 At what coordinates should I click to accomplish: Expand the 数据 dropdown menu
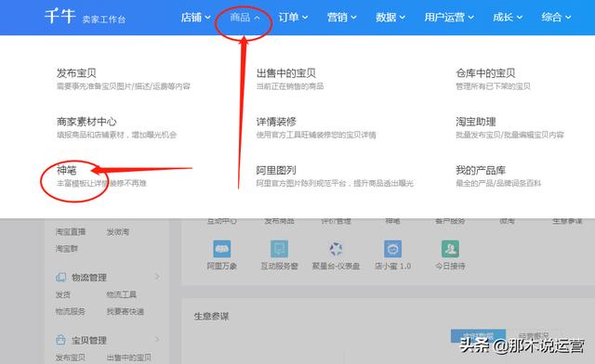click(x=390, y=17)
